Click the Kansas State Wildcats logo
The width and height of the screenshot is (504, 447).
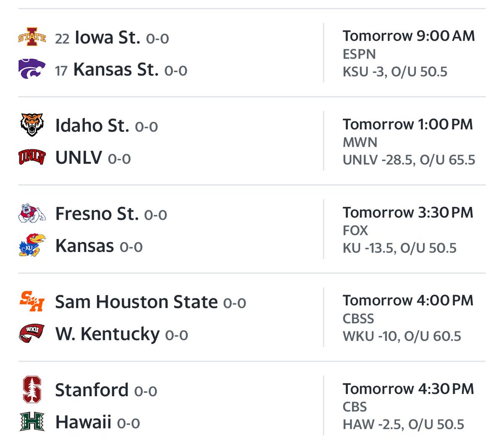coord(32,69)
